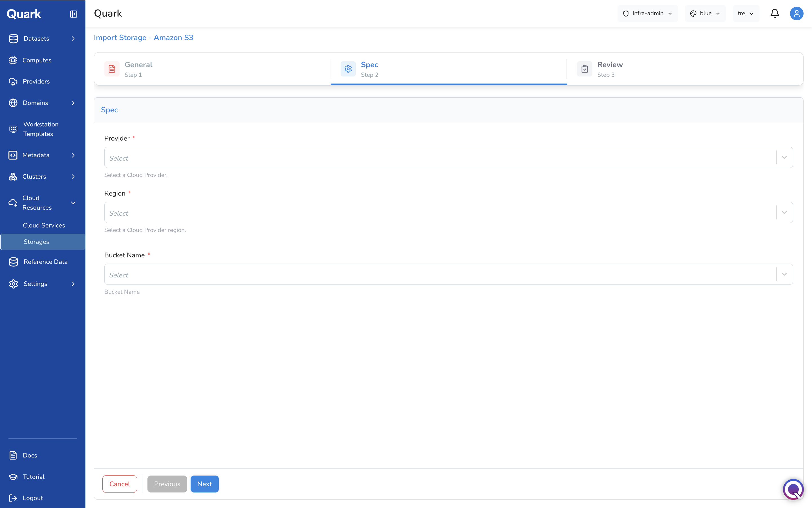
Task: Expand the Metadata submenu chevron
Action: (73, 155)
